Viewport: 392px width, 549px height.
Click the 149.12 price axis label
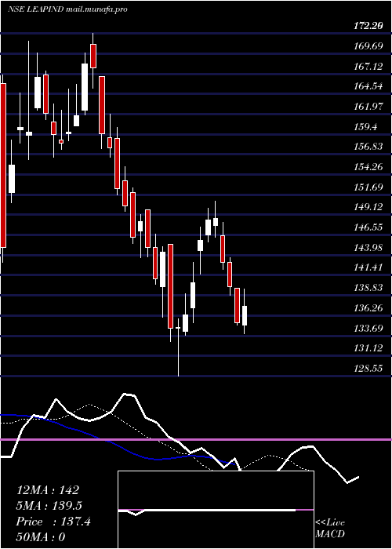367,207
